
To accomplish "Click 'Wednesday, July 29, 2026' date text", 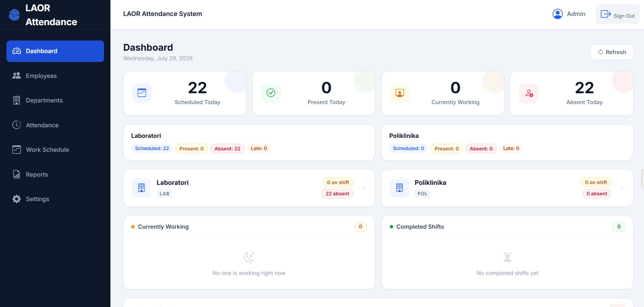I will [158, 58].
